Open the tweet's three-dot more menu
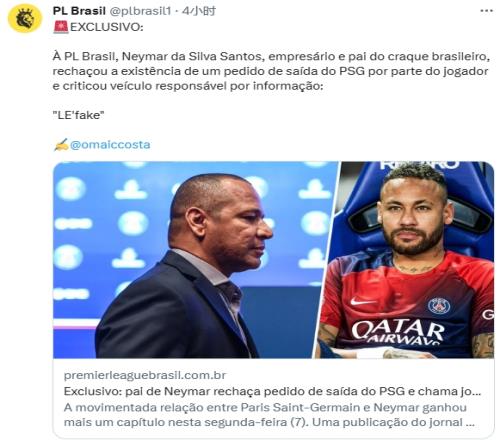Image resolution: width=500 pixels, height=440 pixels. click(486, 11)
